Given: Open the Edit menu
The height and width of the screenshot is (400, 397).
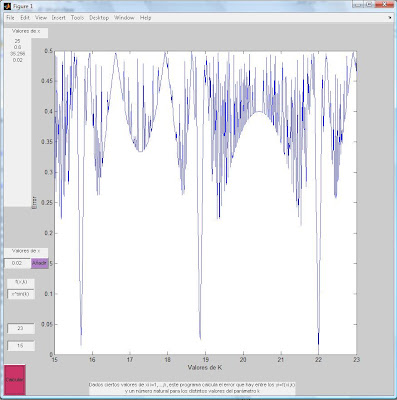Looking at the screenshot, I should point(25,18).
